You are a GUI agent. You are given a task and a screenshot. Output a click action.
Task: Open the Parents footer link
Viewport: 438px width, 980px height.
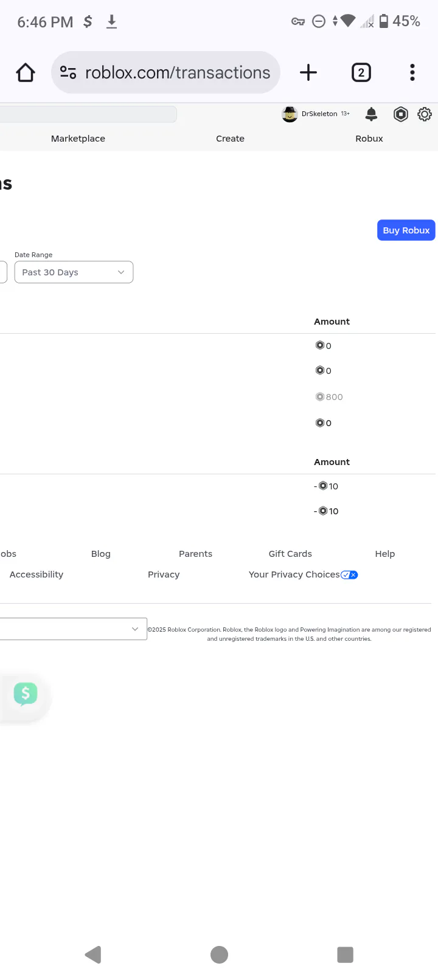(x=195, y=554)
